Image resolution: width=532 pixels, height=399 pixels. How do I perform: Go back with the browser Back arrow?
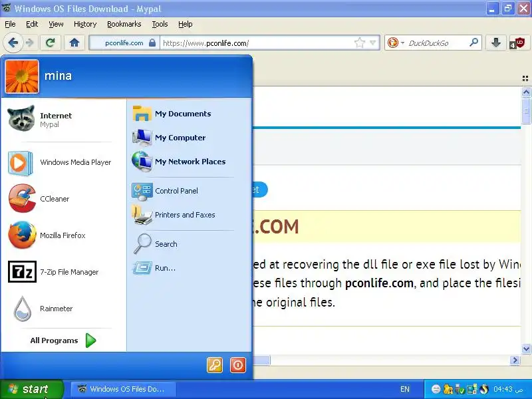(13, 43)
